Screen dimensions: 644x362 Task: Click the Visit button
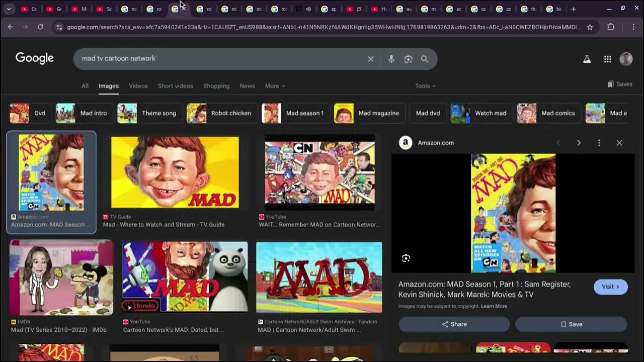[610, 287]
